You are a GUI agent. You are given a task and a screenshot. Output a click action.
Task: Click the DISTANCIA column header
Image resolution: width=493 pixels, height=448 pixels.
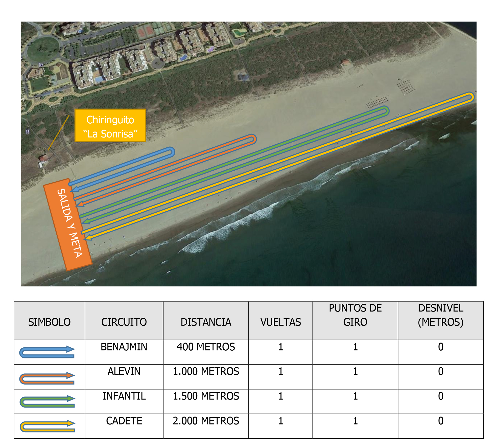pos(206,322)
